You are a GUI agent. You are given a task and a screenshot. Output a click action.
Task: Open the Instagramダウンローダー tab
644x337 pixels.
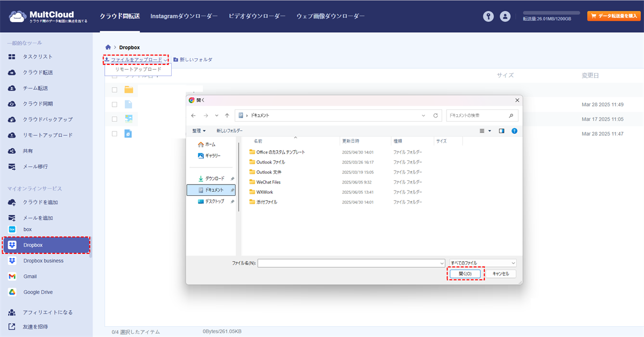tap(184, 16)
